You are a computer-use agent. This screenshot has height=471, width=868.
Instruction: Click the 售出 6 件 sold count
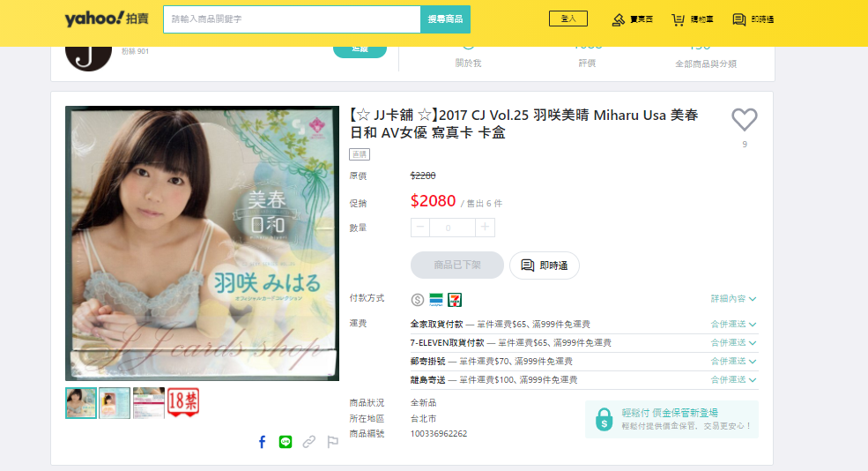click(485, 204)
